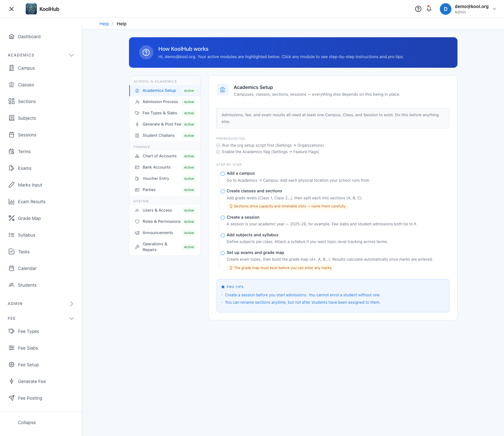Click the Marks Input pencil icon
This screenshot has height=436, width=504.
pos(12,185)
